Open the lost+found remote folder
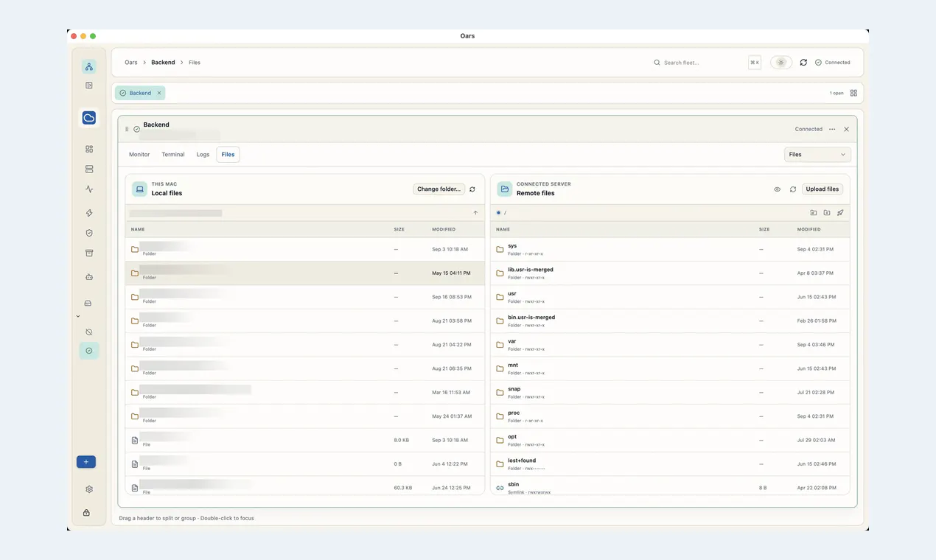 click(x=670, y=463)
